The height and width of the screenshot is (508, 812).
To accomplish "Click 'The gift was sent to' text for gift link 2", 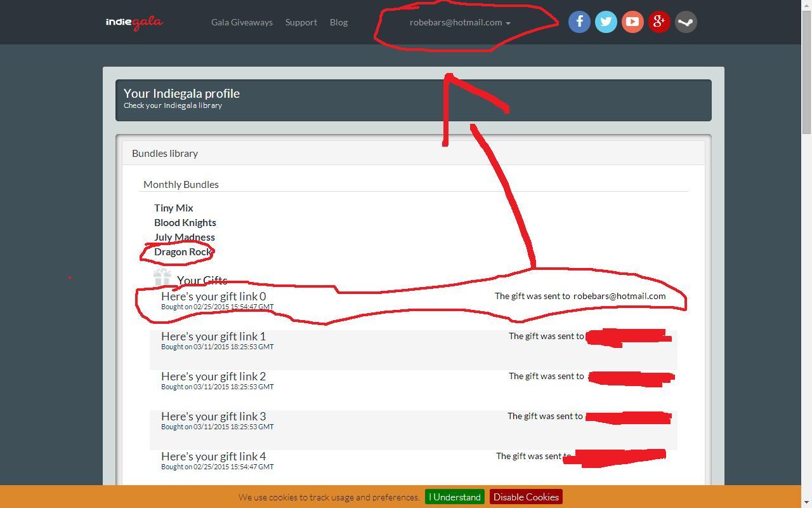I will pos(546,376).
